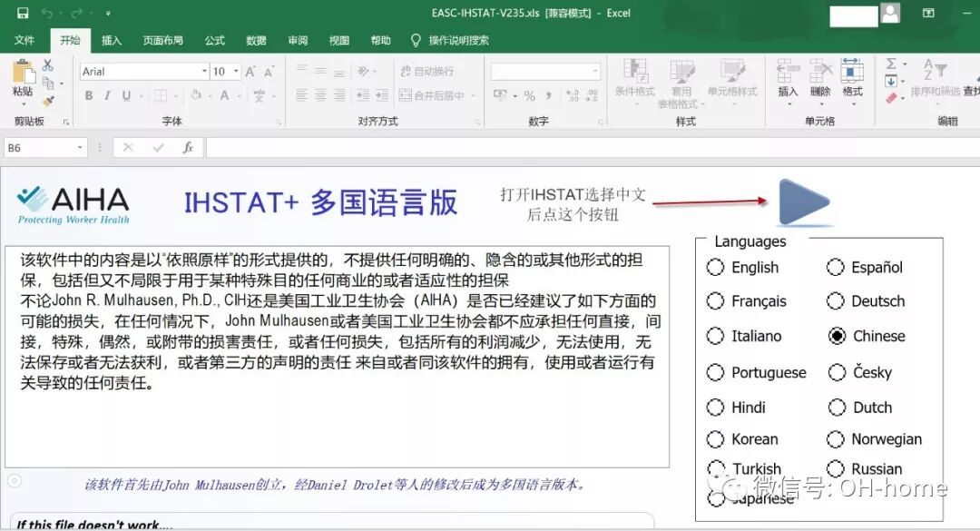Select Español language option
The image size is (980, 531).
pyautogui.click(x=865, y=268)
